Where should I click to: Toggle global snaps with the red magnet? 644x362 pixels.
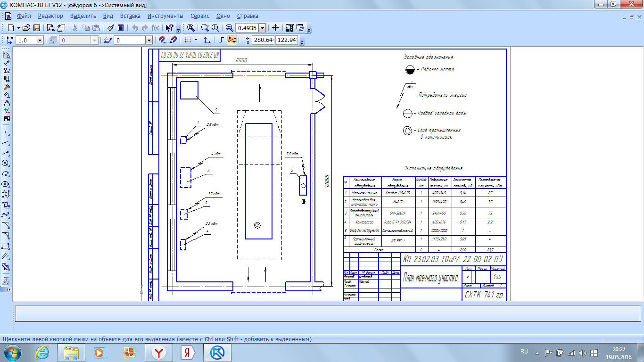click(173, 40)
